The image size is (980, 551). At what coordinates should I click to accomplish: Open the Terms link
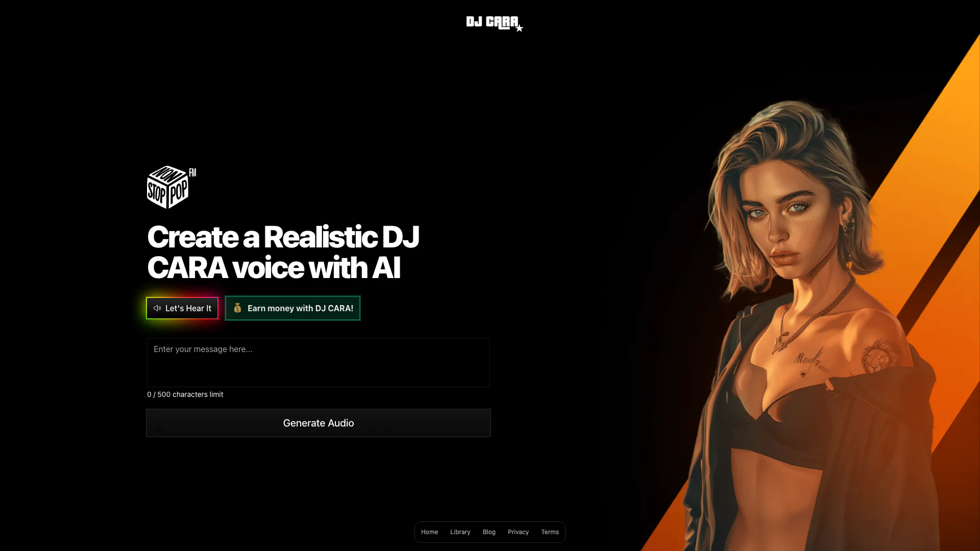[550, 532]
